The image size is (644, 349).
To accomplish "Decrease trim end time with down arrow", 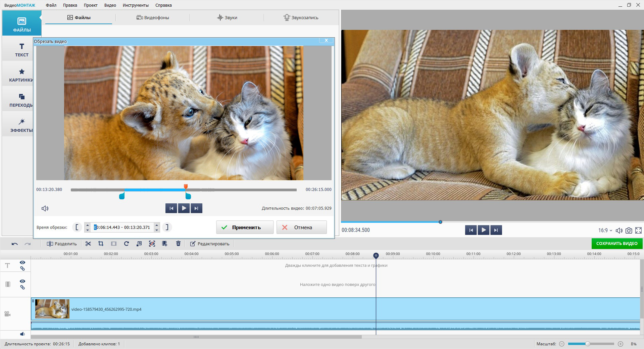I will click(x=157, y=230).
